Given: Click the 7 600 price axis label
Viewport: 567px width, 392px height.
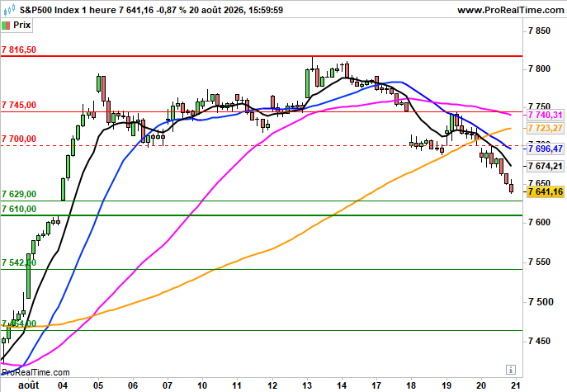Looking at the screenshot, I should [539, 222].
